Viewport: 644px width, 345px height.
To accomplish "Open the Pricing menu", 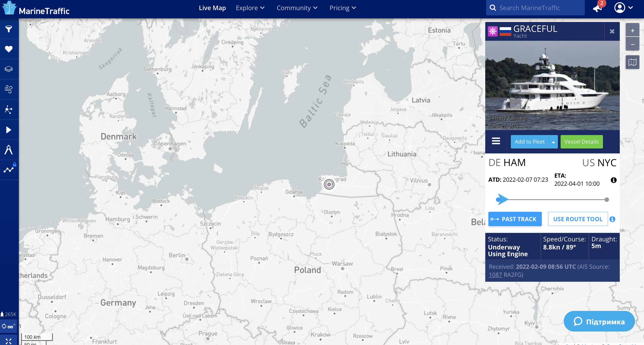I will pyautogui.click(x=342, y=8).
